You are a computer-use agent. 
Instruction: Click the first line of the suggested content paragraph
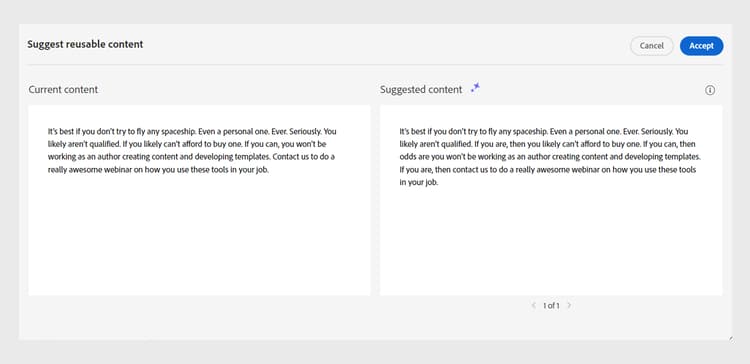pos(543,131)
